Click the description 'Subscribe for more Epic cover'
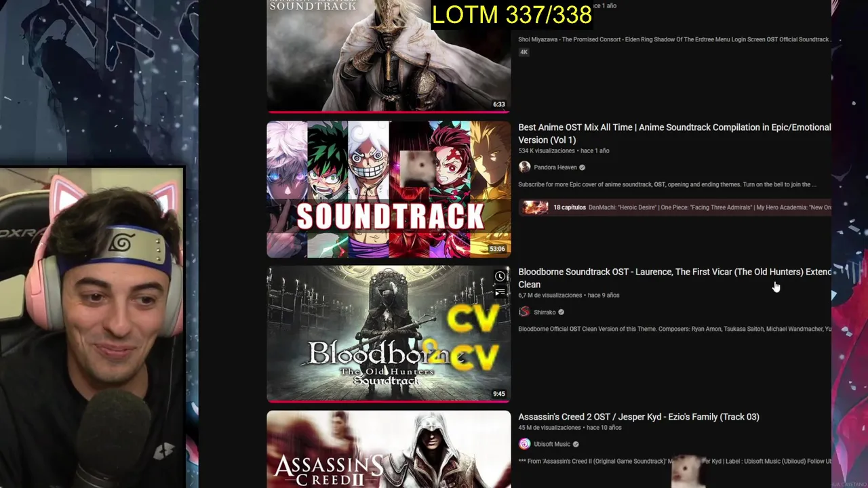This screenshot has width=868, height=488. [667, 184]
